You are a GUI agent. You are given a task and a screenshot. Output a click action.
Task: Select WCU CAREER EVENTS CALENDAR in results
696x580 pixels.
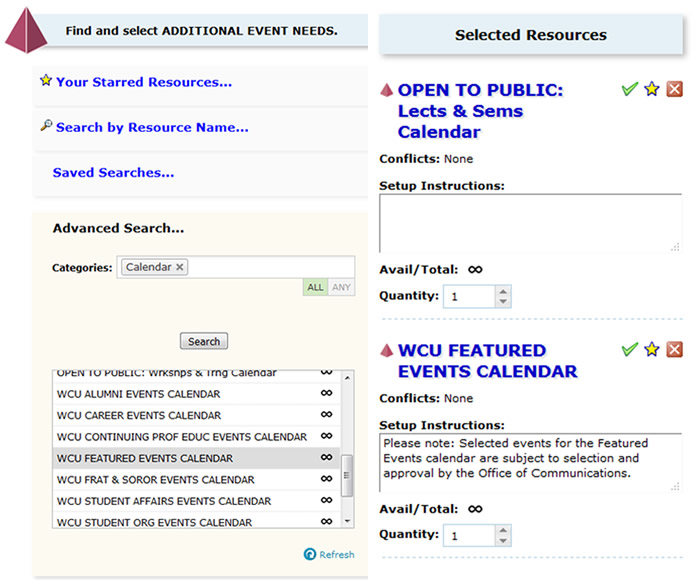point(138,415)
